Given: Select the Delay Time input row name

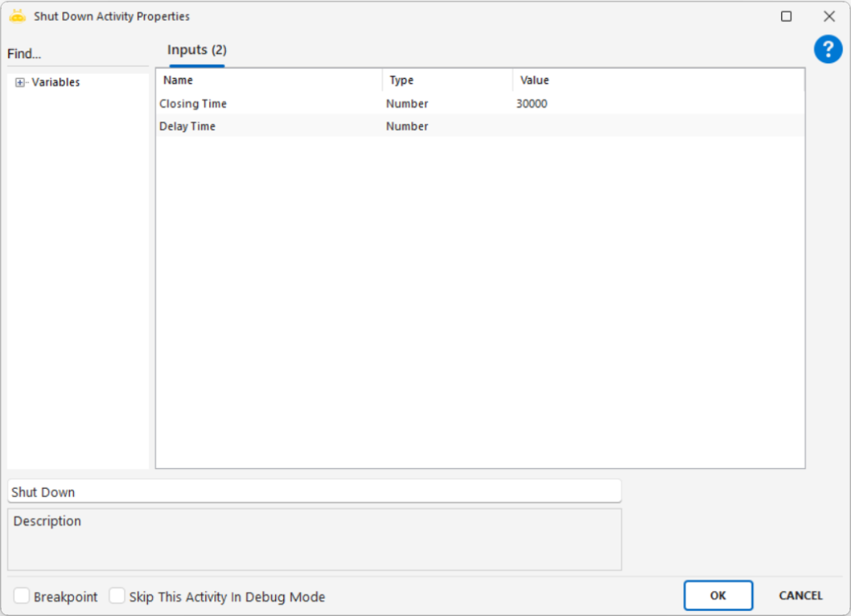Looking at the screenshot, I should pyautogui.click(x=188, y=126).
